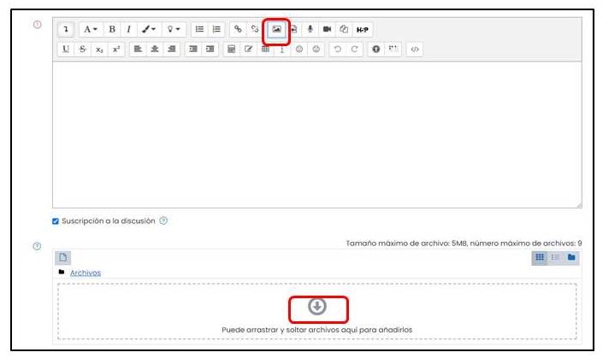Open the font style A dropdown
The height and width of the screenshot is (364, 603).
(89, 29)
